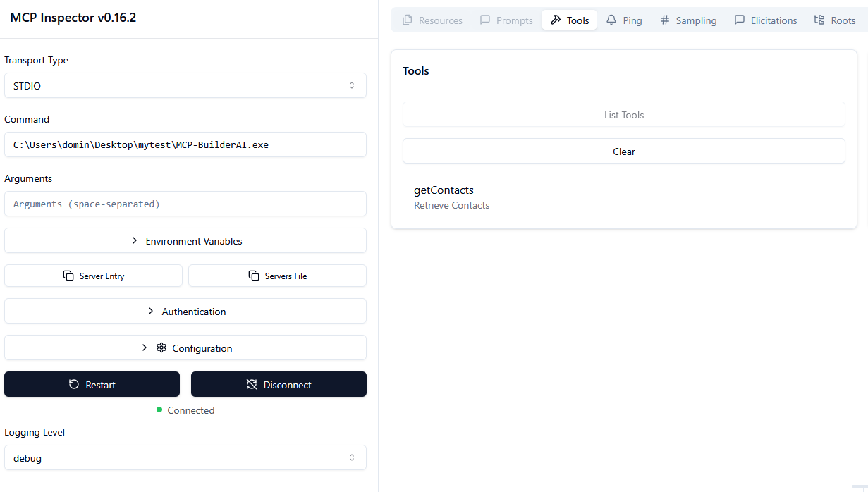Select the hash icon beside Sampling
Viewport: 868px width, 492px height.
pyautogui.click(x=664, y=20)
